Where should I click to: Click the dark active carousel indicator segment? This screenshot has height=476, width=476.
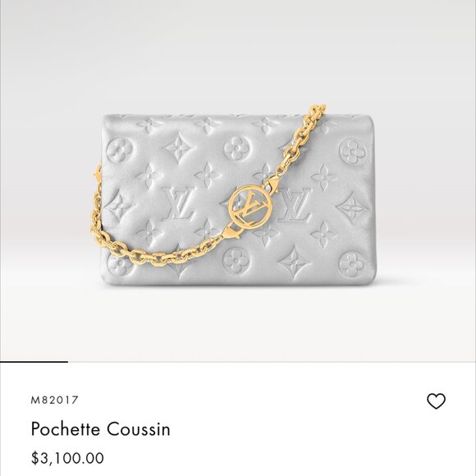(34, 362)
